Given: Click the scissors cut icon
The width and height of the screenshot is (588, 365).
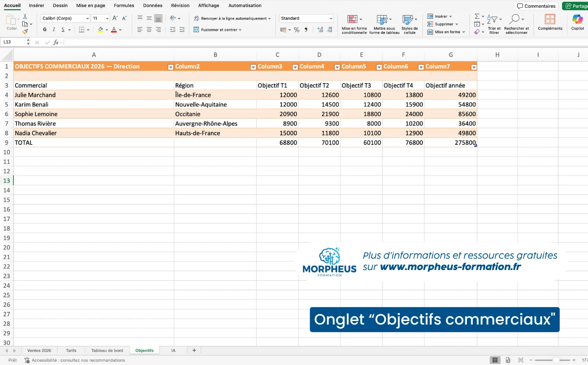Looking at the screenshot, I should tap(25, 16).
